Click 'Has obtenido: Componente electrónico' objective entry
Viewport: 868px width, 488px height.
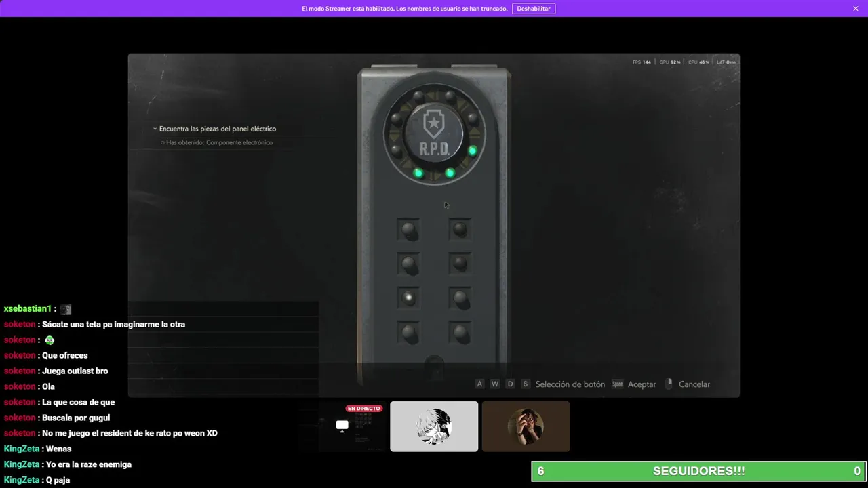tap(219, 142)
